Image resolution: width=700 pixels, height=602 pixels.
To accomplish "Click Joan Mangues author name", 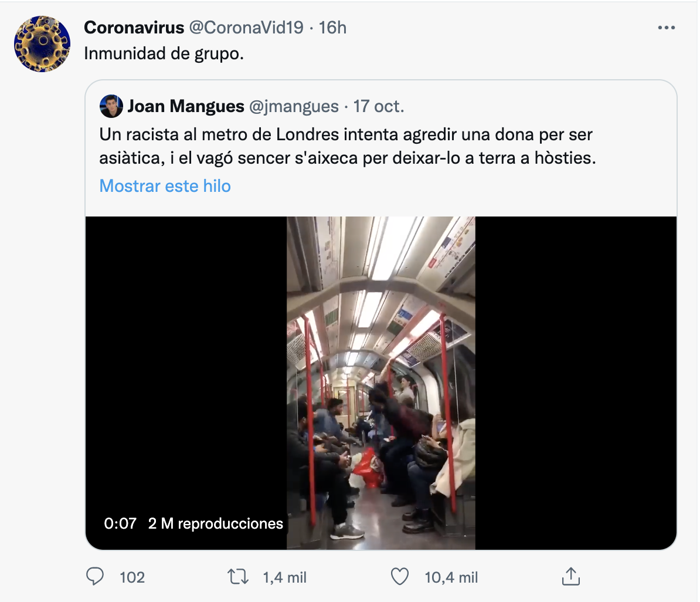I will tap(186, 106).
